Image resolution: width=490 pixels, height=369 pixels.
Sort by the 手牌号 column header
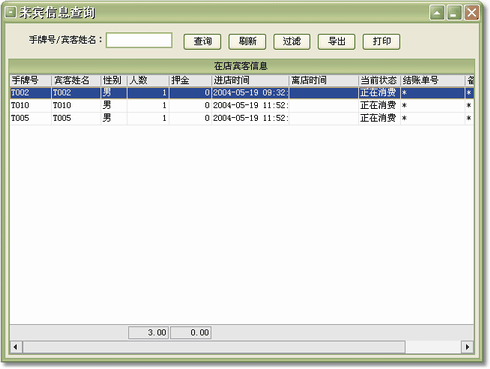[x=31, y=80]
